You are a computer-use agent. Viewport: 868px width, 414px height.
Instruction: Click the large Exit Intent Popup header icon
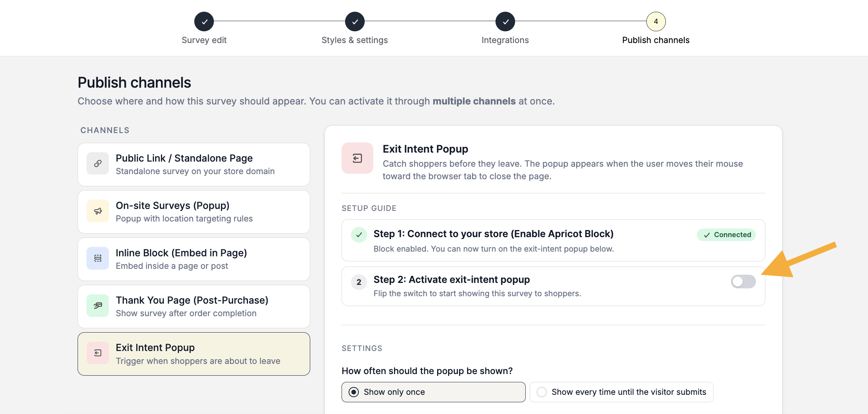pos(357,158)
